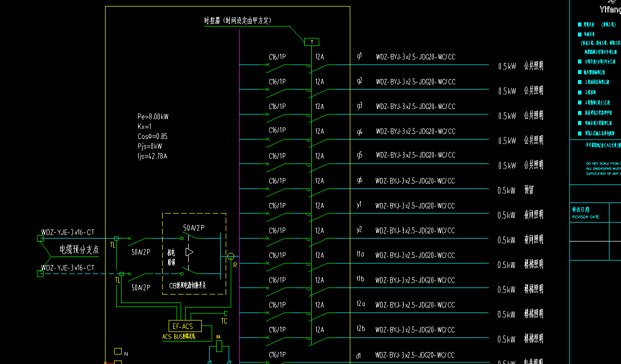Screen dimensions: 621x364
Task: Select the 时控器 (时间设定由甲方定) annotation
Action: coord(238,20)
